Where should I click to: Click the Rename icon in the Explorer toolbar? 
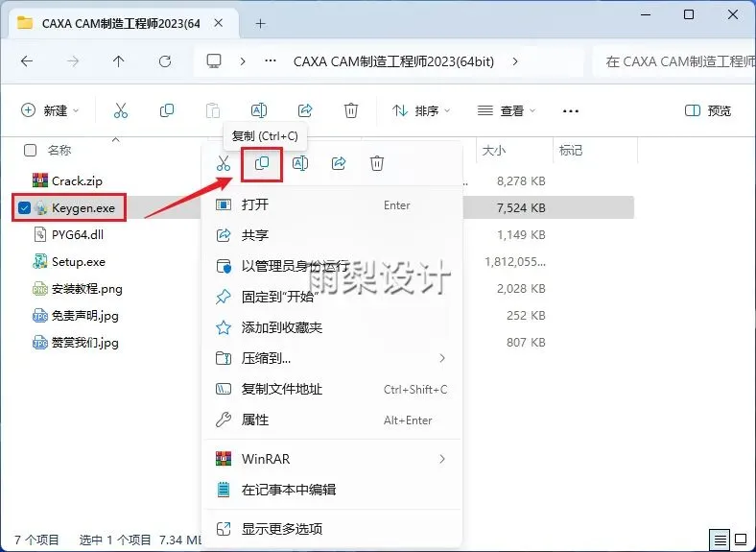259,110
